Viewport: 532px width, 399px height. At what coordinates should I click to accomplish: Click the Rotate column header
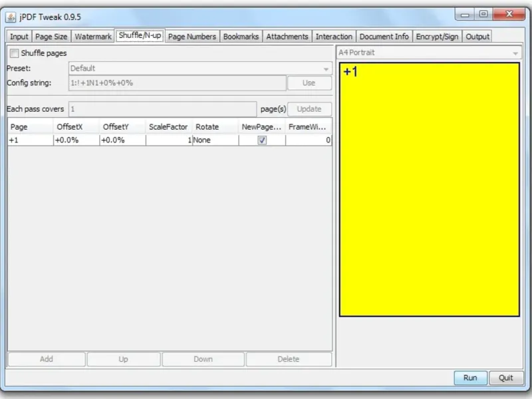point(215,127)
